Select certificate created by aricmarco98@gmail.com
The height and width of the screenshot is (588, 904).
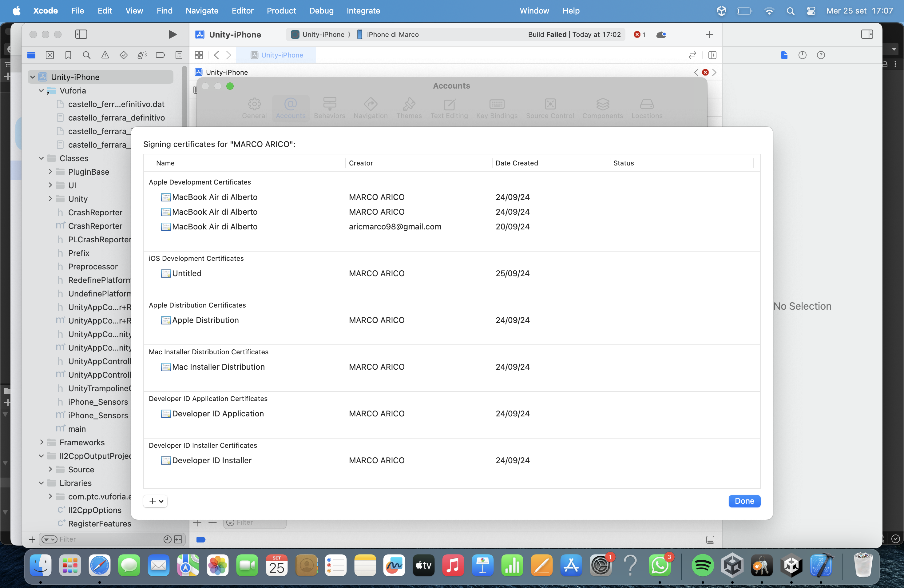[452, 227]
